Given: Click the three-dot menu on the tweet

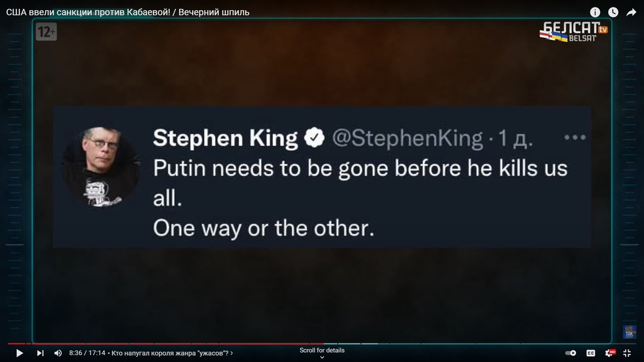Looking at the screenshot, I should pyautogui.click(x=575, y=138).
